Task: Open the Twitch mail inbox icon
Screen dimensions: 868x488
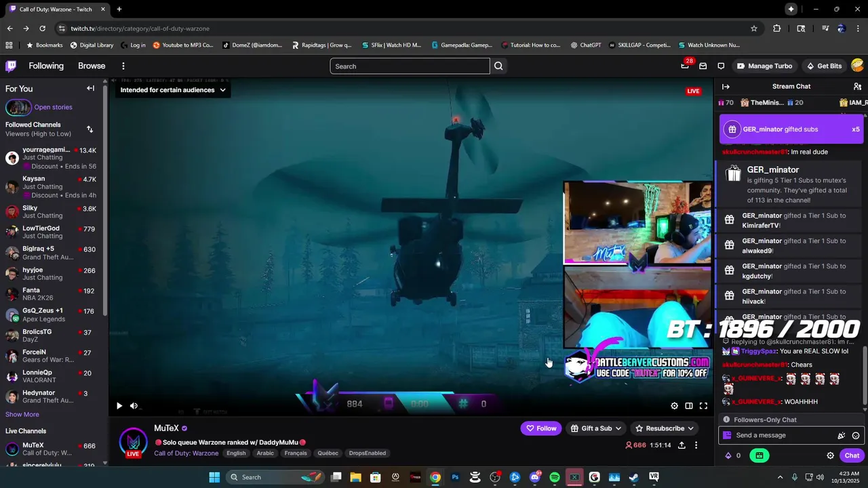Action: click(703, 66)
